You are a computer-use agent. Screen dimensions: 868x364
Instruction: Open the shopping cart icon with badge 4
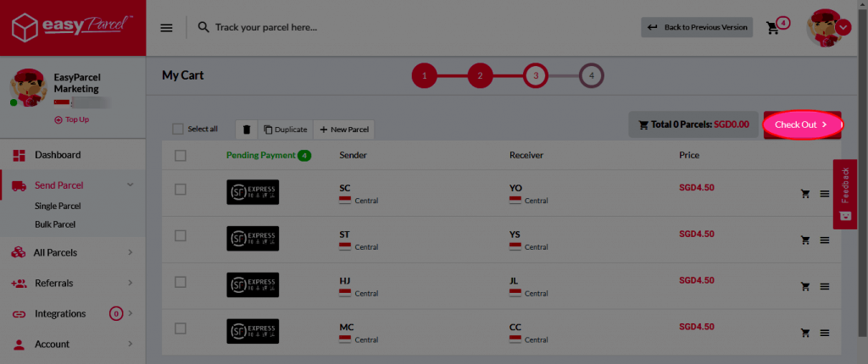(773, 28)
